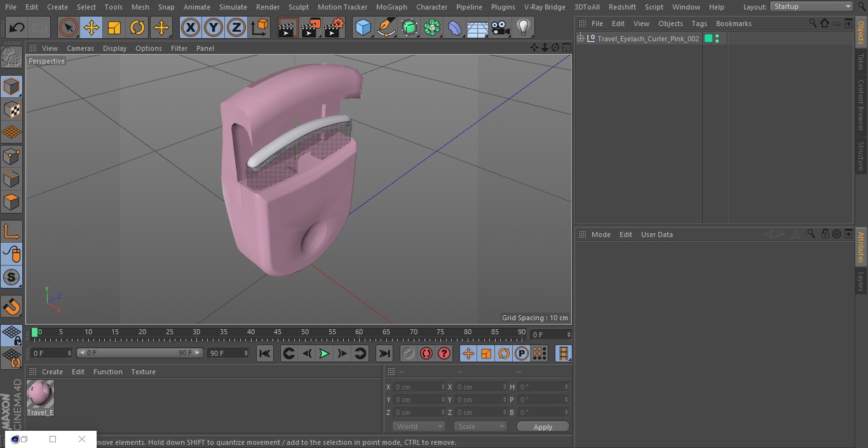
Task: Open the Sculpt menu
Action: (299, 7)
